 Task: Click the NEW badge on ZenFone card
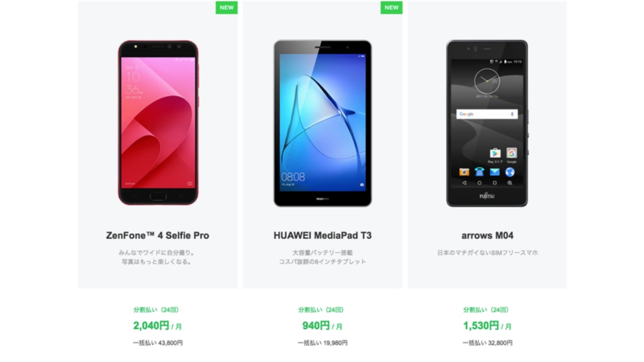(226, 8)
